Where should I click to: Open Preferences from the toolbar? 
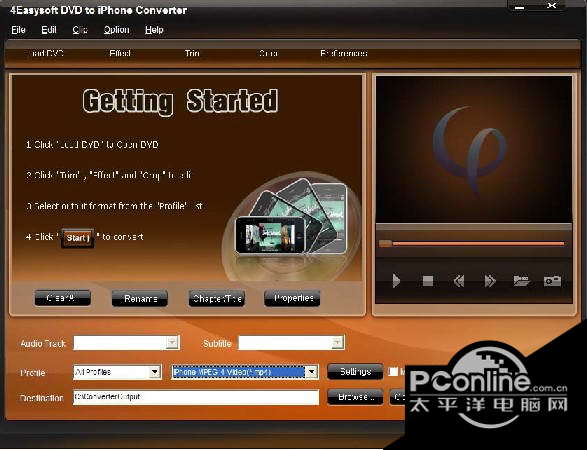(344, 54)
